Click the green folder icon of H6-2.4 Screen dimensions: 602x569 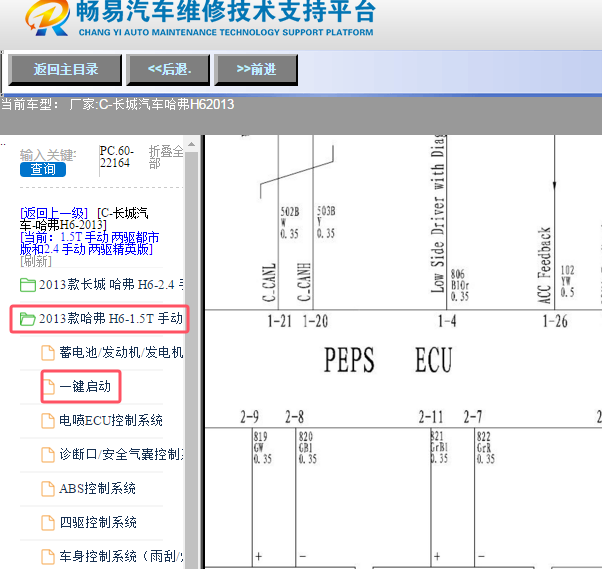[x=28, y=285]
